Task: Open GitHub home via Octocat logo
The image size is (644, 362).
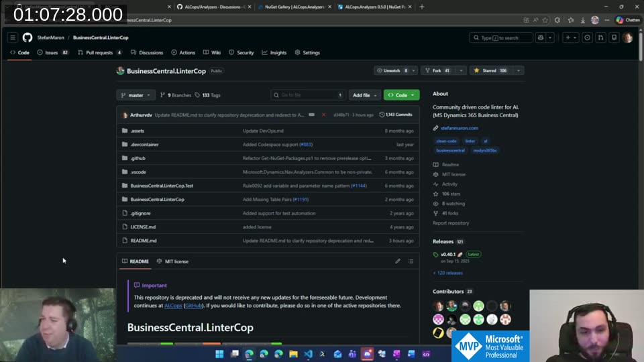Action: click(x=27, y=38)
